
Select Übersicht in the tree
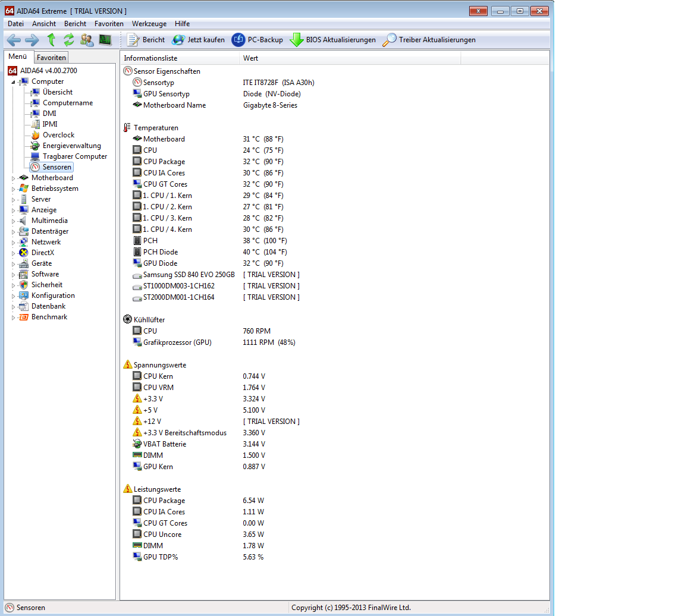click(x=58, y=92)
